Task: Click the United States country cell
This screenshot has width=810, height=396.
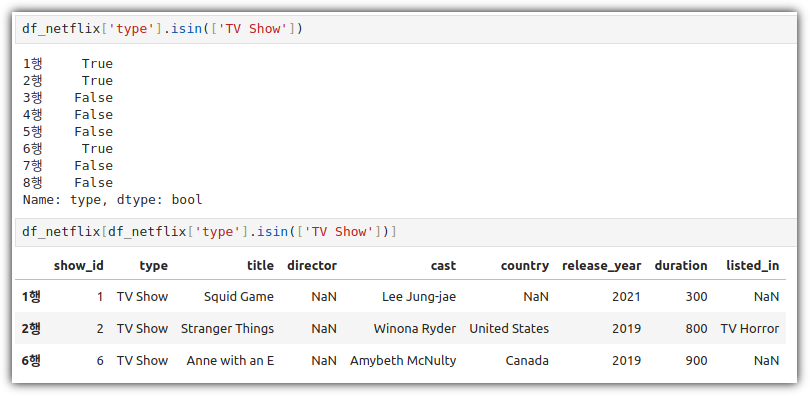Action: 509,329
